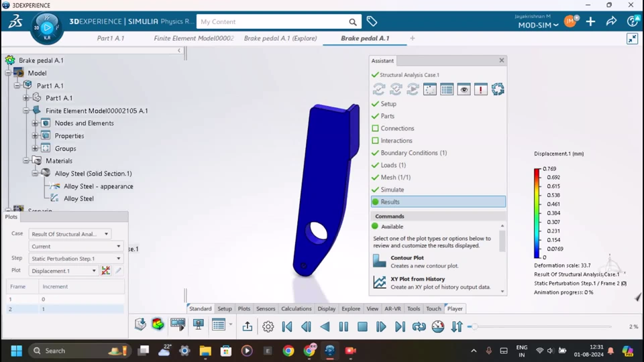Click the XY Plot from History icon

click(380, 282)
